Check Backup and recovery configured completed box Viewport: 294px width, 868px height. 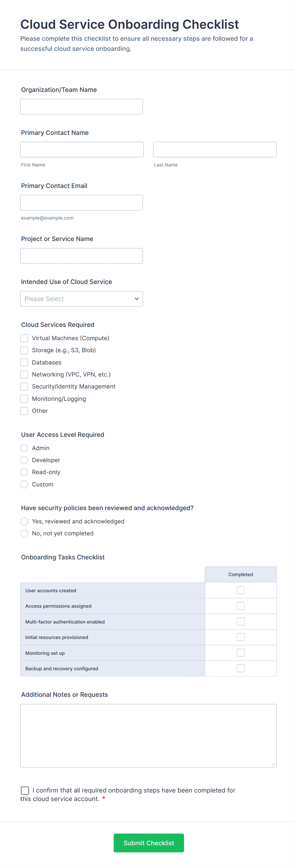pyautogui.click(x=240, y=668)
